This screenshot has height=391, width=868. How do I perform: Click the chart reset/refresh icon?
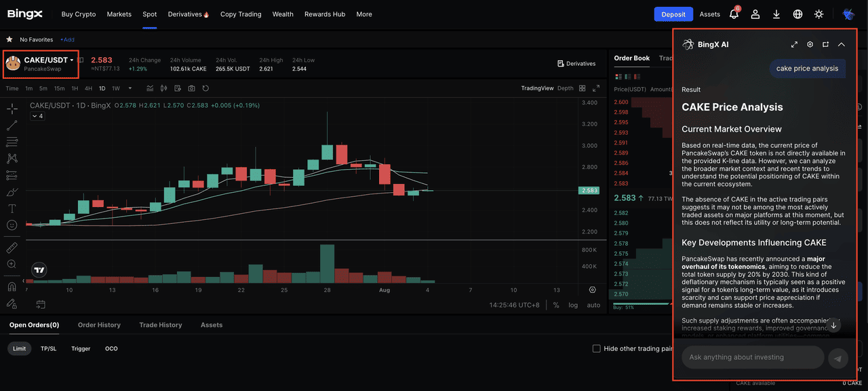coord(205,88)
